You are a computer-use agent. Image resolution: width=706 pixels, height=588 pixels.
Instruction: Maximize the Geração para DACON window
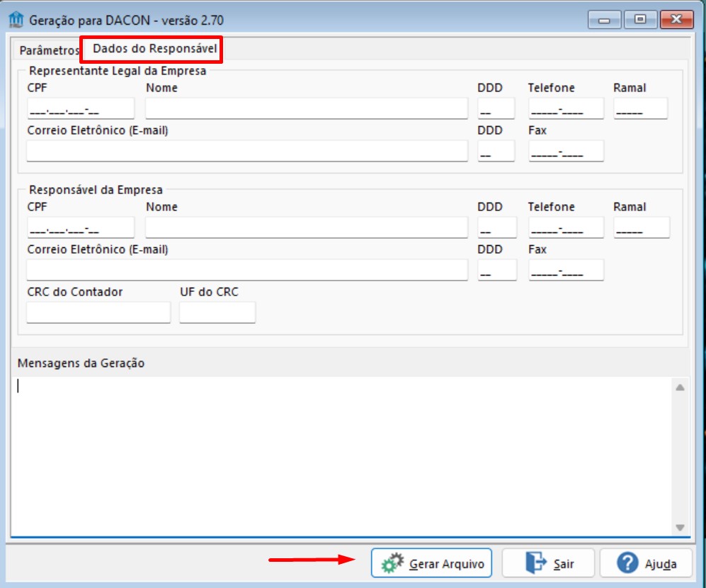[640, 20]
